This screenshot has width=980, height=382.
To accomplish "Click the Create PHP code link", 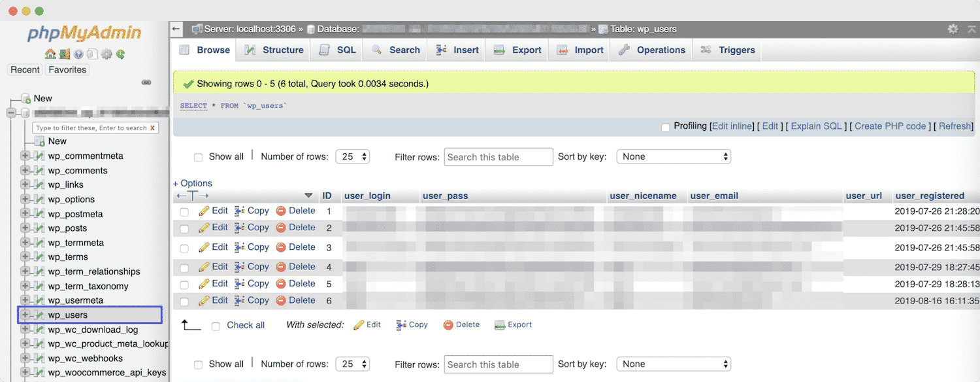I will coord(890,126).
